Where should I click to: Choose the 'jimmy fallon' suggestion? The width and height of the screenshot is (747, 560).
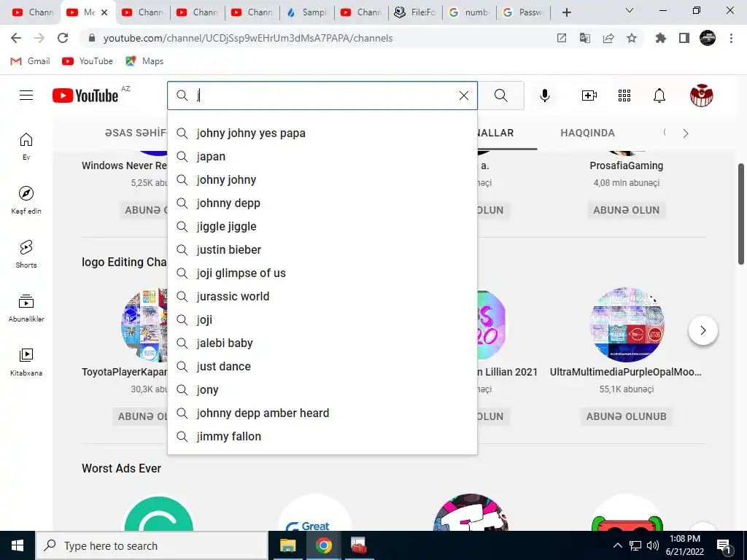322,437
